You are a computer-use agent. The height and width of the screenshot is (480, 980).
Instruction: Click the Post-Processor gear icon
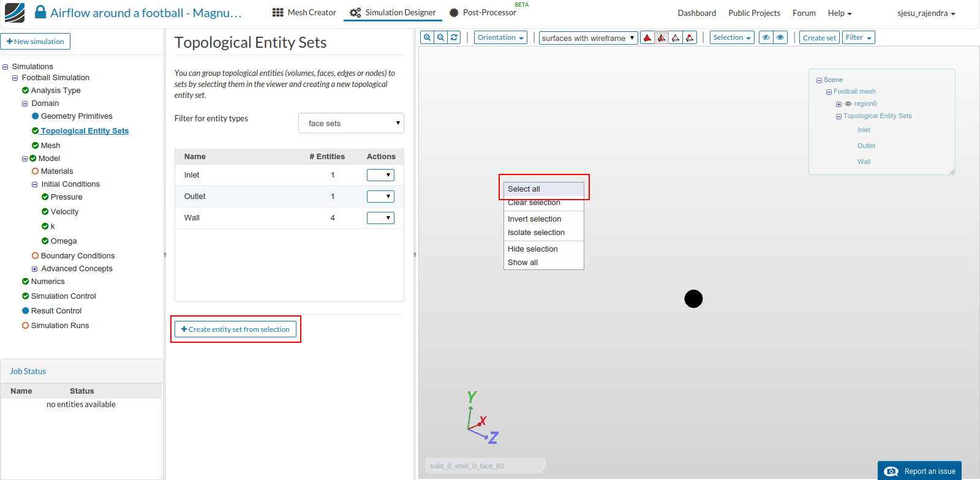(x=454, y=12)
